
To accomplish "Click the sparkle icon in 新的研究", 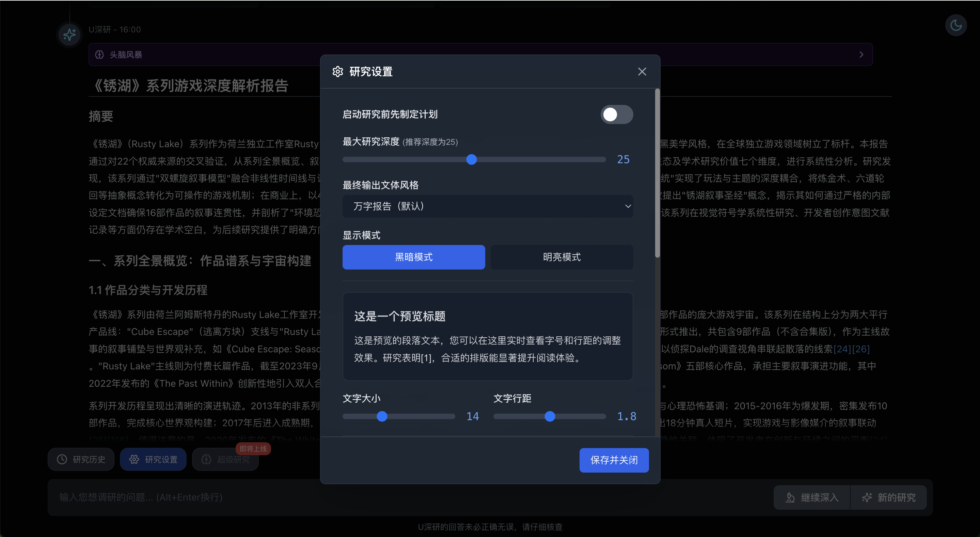I will point(867,497).
